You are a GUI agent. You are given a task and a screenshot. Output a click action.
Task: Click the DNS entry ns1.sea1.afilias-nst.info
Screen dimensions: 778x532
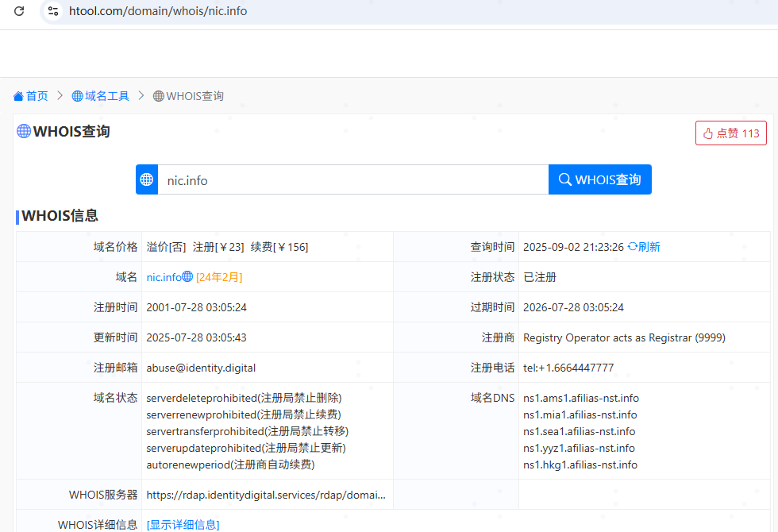(x=579, y=431)
